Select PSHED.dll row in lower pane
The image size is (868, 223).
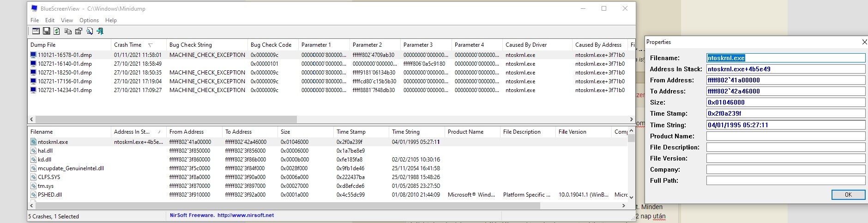pos(49,195)
